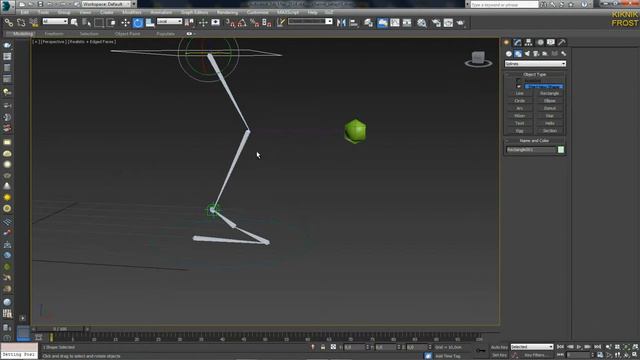Open the Edit menu
Image resolution: width=640 pixels, height=360 pixels.
click(24, 12)
